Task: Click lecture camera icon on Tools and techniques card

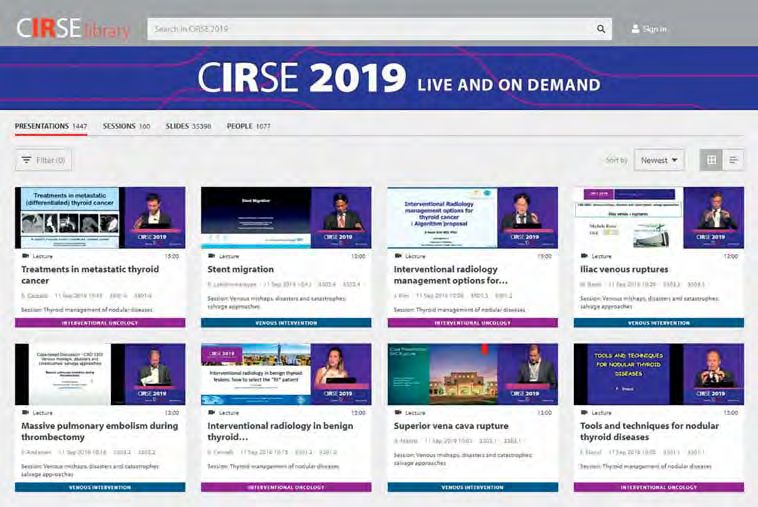Action: click(x=584, y=412)
